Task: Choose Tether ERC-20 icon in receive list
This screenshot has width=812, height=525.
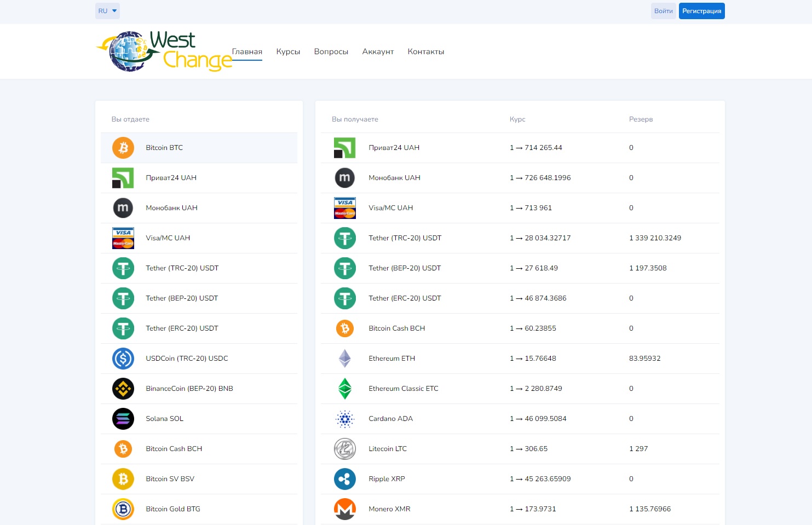Action: pos(345,298)
